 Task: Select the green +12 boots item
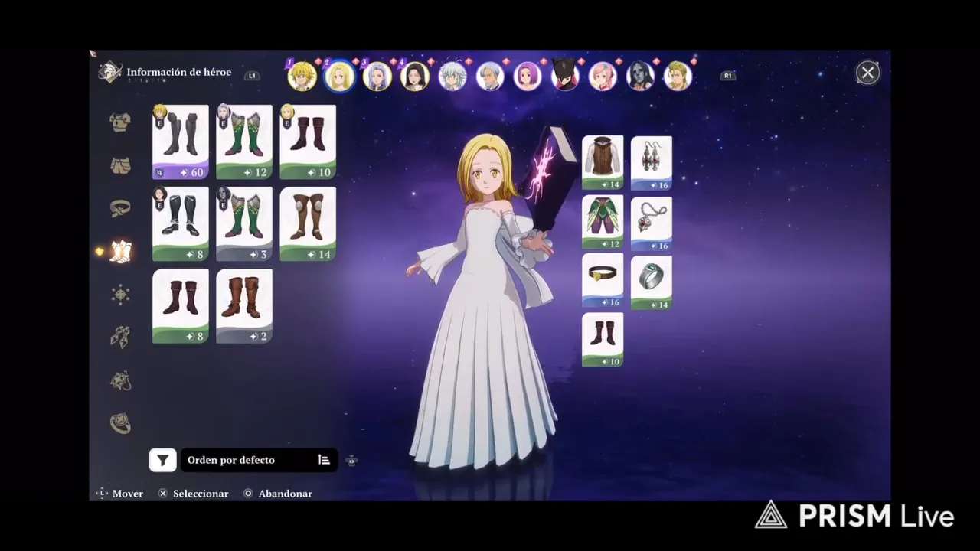(244, 142)
